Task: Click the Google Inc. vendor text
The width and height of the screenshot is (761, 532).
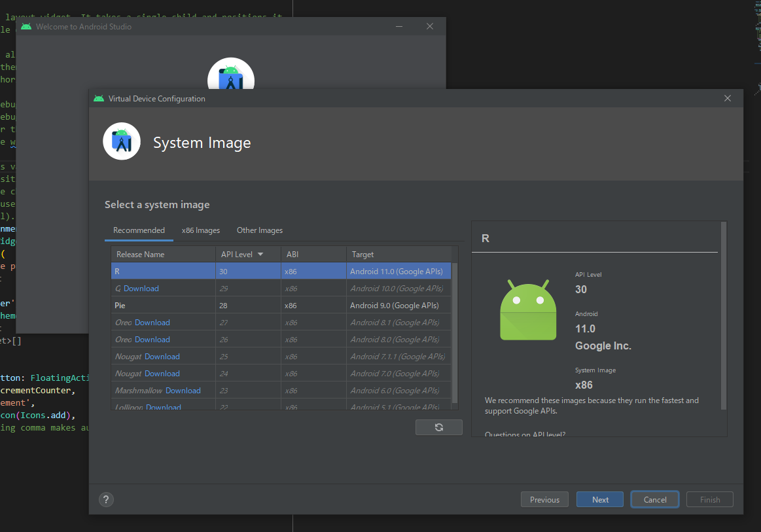Action: [603, 346]
